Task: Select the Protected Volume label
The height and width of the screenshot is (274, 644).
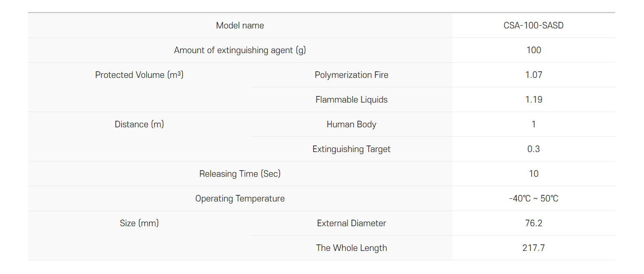Action: pyautogui.click(x=139, y=75)
